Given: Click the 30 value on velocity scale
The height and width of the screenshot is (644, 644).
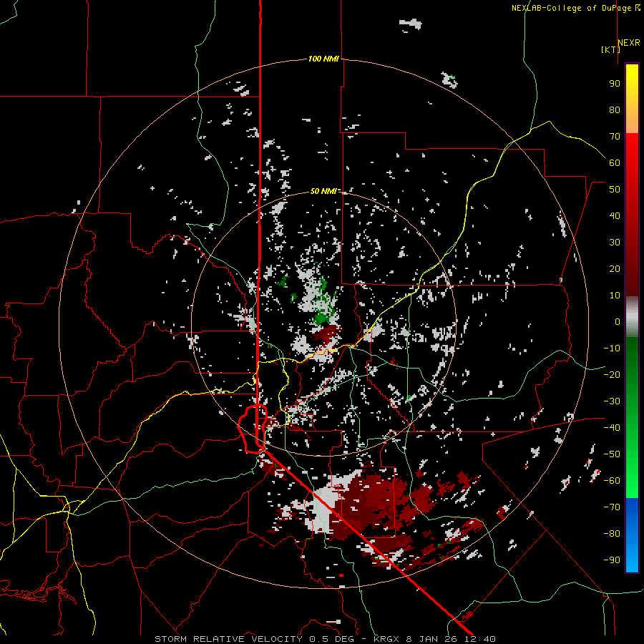Looking at the screenshot, I should pyautogui.click(x=615, y=243).
